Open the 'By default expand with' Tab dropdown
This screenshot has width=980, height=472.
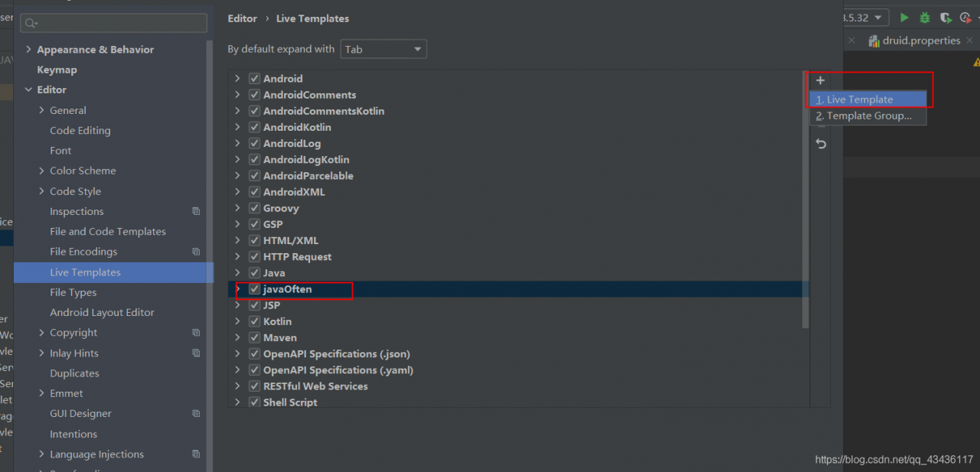pos(384,49)
